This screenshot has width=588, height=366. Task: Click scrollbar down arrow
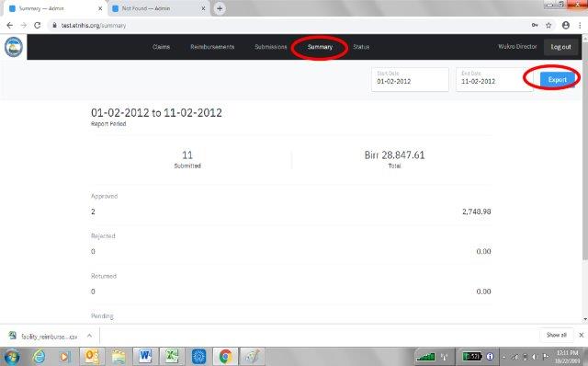click(x=584, y=319)
